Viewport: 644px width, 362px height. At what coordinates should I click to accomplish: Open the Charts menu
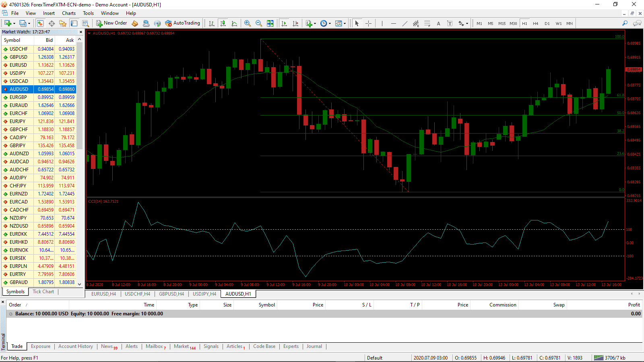coord(68,13)
